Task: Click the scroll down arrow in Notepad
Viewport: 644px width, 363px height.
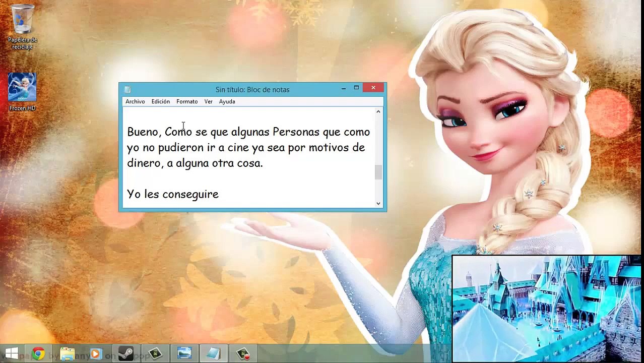Action: click(378, 203)
